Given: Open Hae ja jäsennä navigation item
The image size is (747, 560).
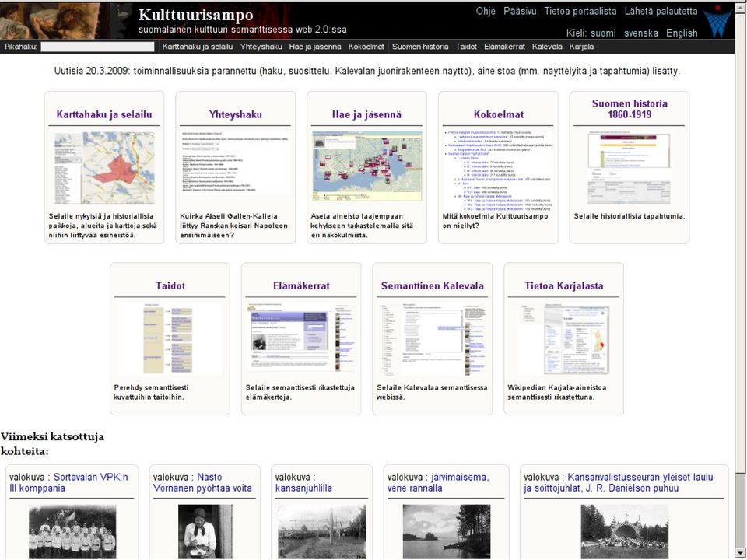Looking at the screenshot, I should click(315, 47).
